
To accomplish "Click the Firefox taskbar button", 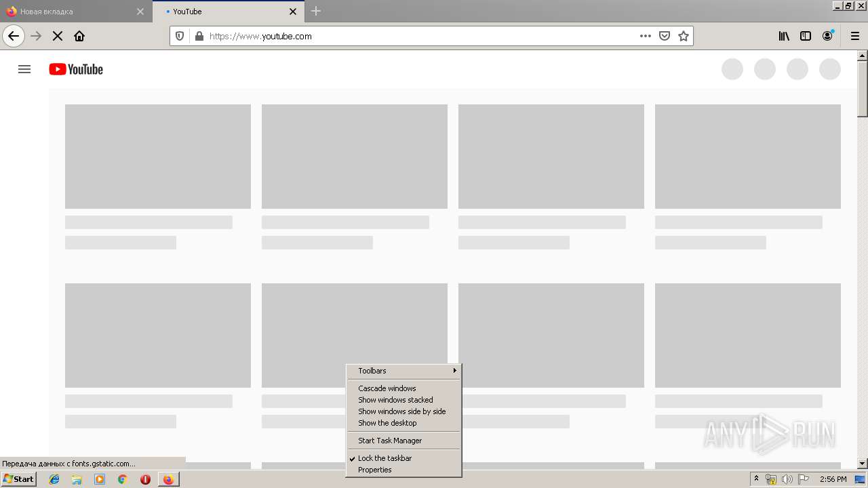I will tap(168, 479).
